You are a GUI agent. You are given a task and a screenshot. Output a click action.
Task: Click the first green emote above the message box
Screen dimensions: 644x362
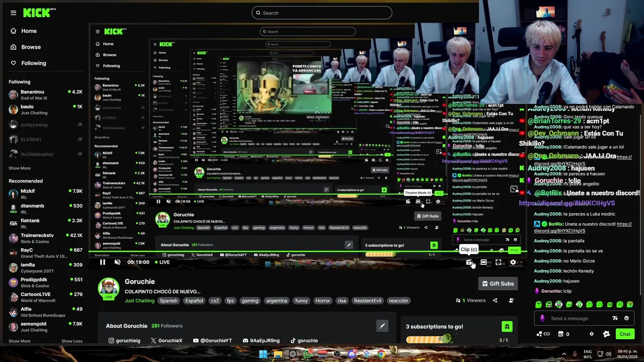tap(538, 304)
